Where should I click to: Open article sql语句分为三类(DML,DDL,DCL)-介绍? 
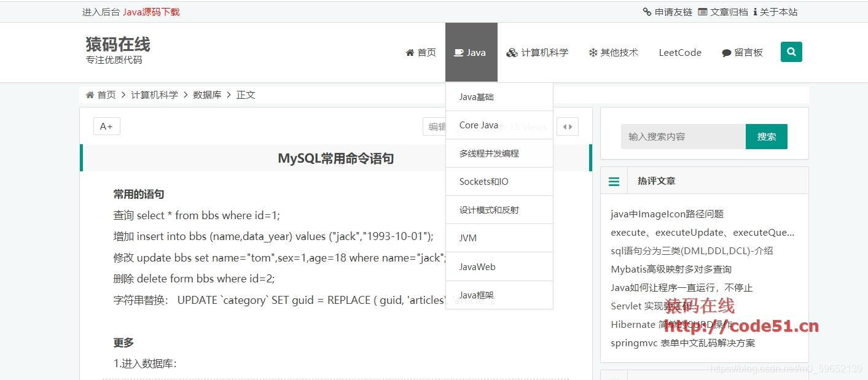[692, 250]
